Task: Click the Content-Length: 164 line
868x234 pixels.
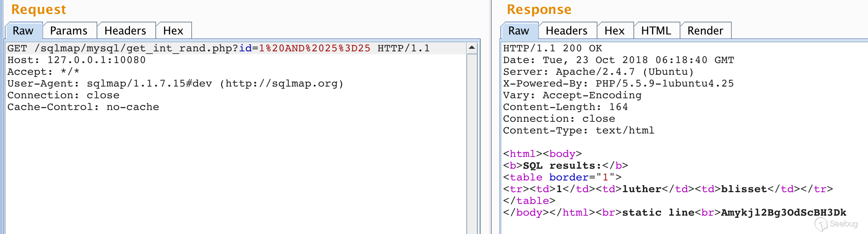Action: pyautogui.click(x=565, y=107)
